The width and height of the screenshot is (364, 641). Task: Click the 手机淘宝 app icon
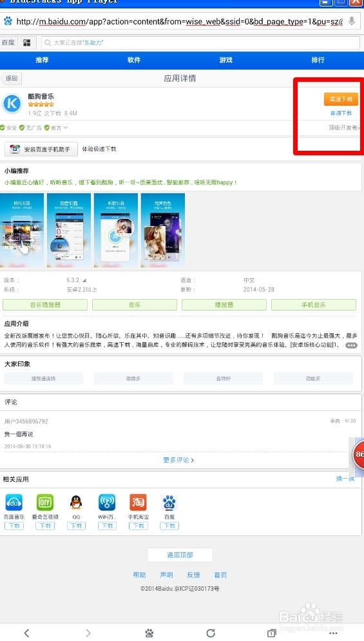(139, 502)
